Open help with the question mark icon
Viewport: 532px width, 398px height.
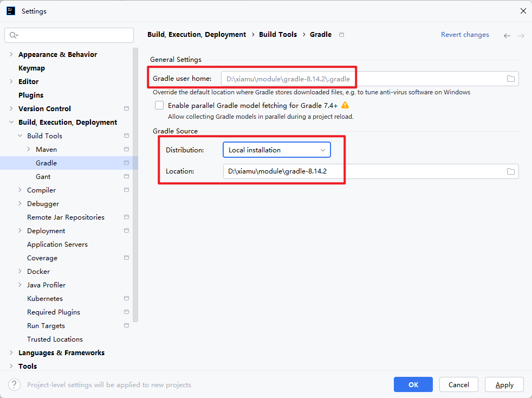click(x=14, y=385)
